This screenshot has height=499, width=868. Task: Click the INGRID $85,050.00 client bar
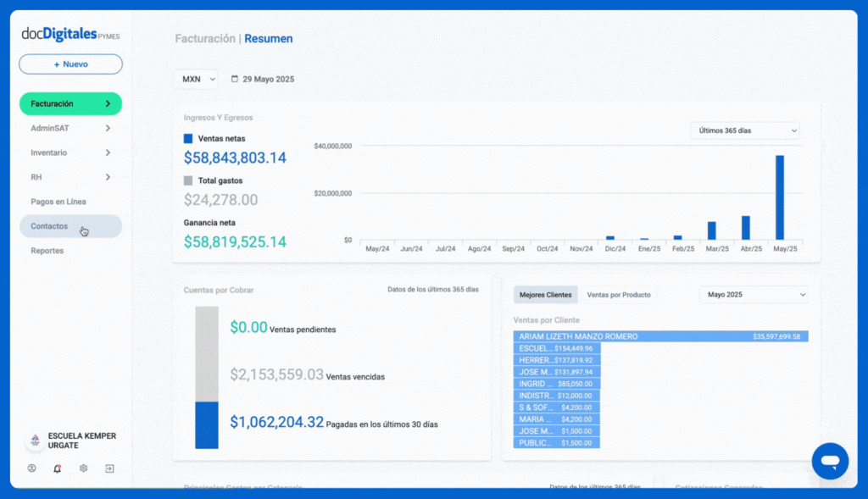pos(557,384)
